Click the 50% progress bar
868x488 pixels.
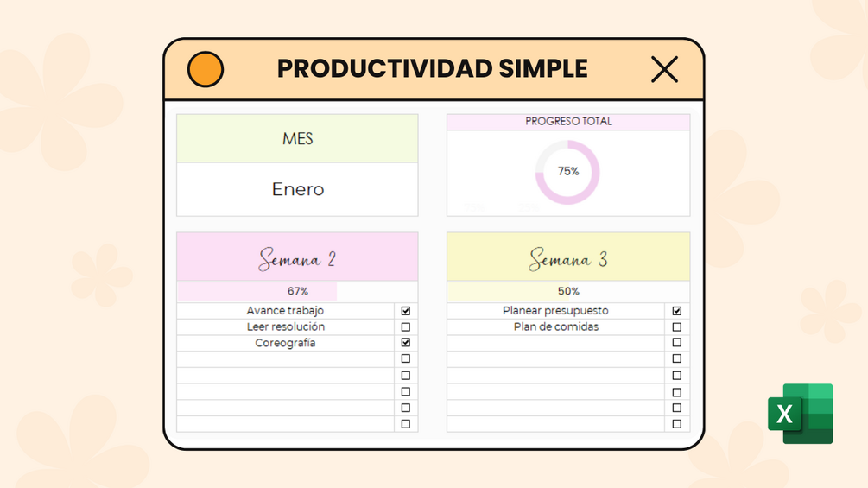coord(568,291)
